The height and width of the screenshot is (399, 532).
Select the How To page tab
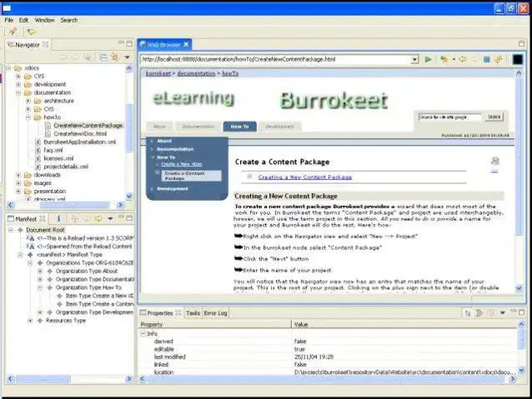click(x=240, y=127)
